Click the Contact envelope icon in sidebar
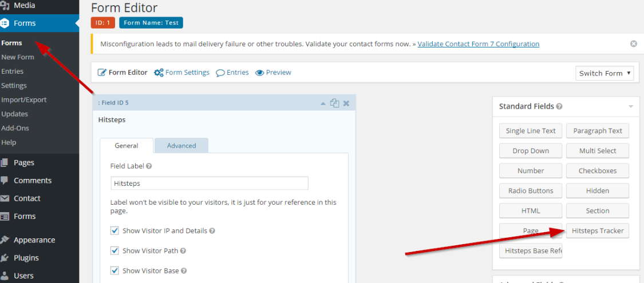 click(x=5, y=198)
